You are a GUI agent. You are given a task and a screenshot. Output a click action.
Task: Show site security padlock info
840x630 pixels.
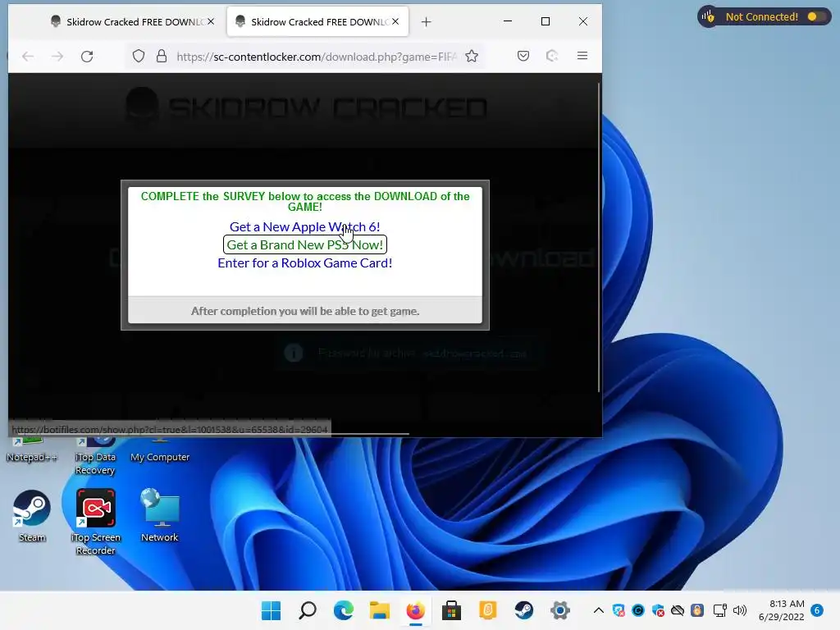(162, 57)
